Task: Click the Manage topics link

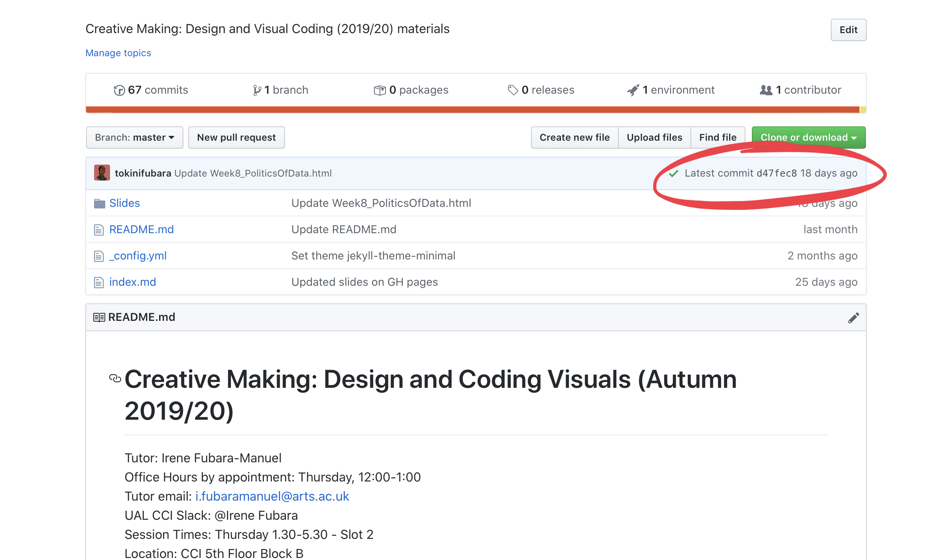Action: 118,53
